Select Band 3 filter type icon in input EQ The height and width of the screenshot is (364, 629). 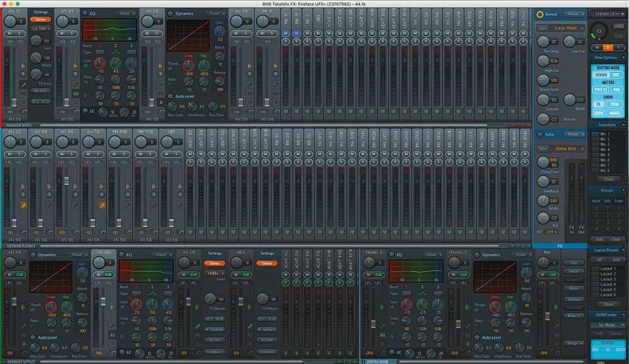[131, 53]
